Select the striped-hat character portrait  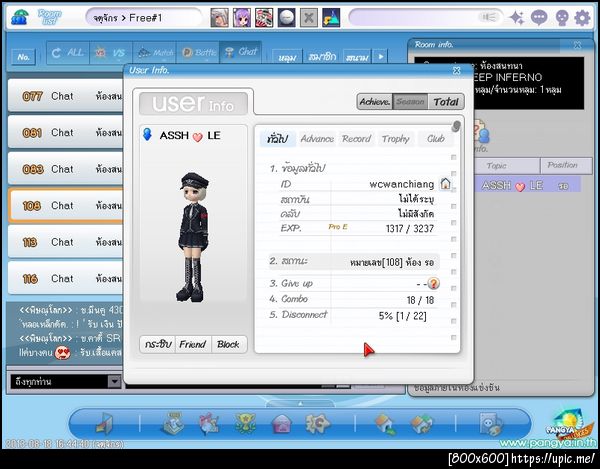pyautogui.click(x=264, y=18)
